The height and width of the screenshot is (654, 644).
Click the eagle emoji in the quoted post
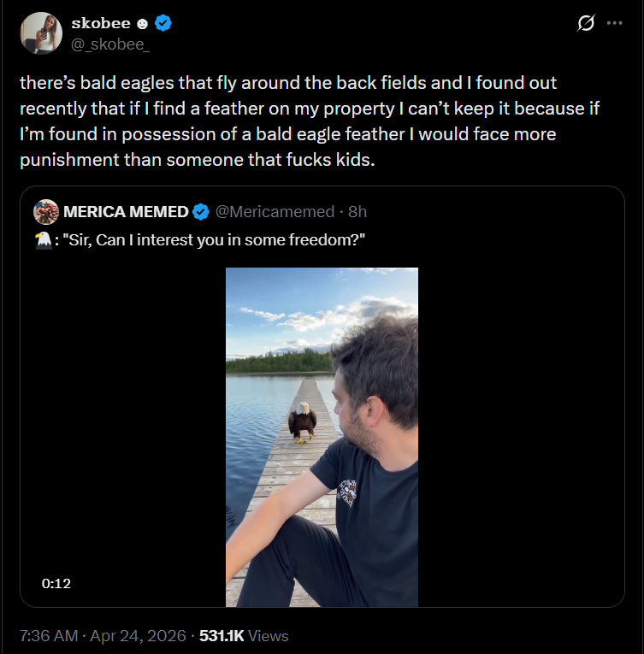pos(43,240)
